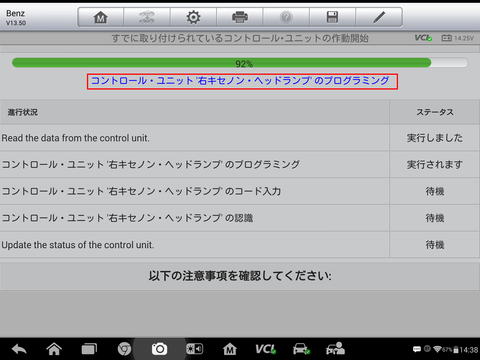Screen dimensions: 480x360
Task: Tap the 14:38 clock in status area
Action: coord(469,350)
